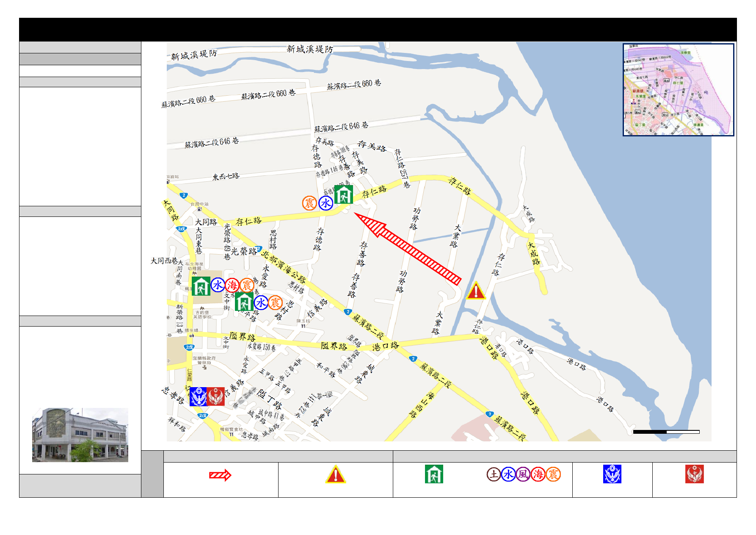Click the 光榮路49巷 vertical label
This screenshot has height=535, width=756.
click(227, 242)
